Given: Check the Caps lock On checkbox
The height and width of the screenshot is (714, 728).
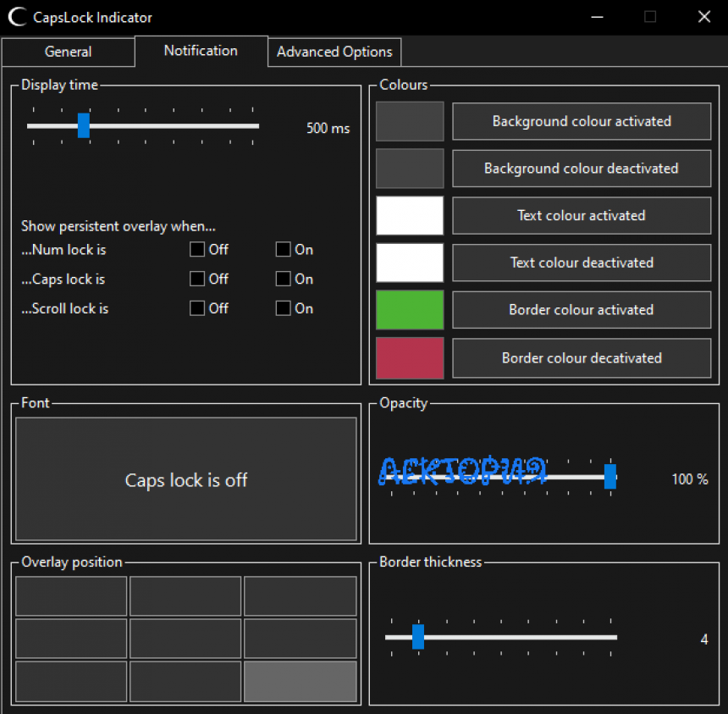Looking at the screenshot, I should (x=283, y=279).
